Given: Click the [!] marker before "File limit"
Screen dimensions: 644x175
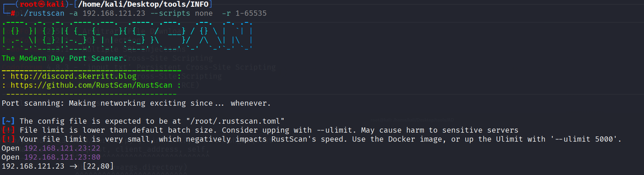Looking at the screenshot, I should click(8, 130).
